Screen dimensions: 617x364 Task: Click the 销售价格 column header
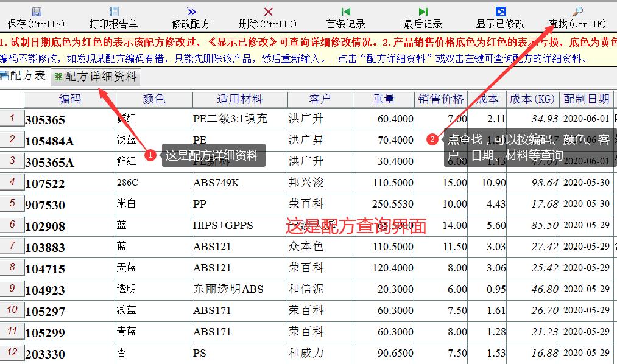coord(441,99)
